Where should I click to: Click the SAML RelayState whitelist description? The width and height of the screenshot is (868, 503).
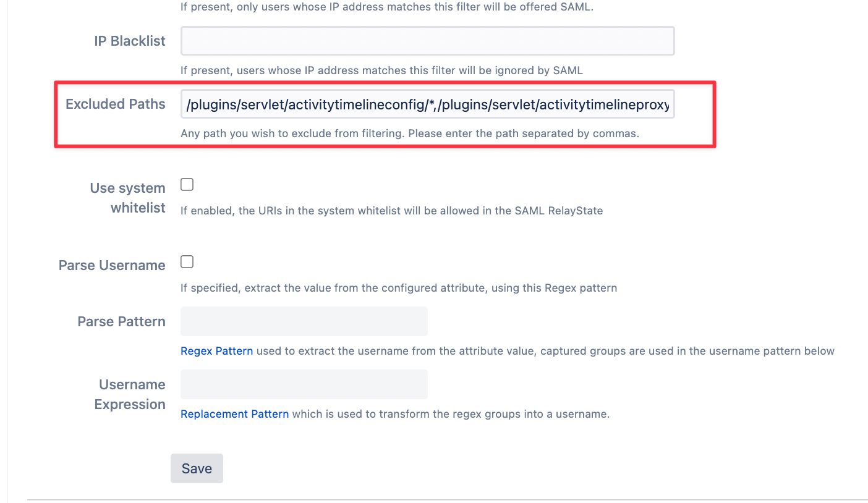tap(391, 211)
